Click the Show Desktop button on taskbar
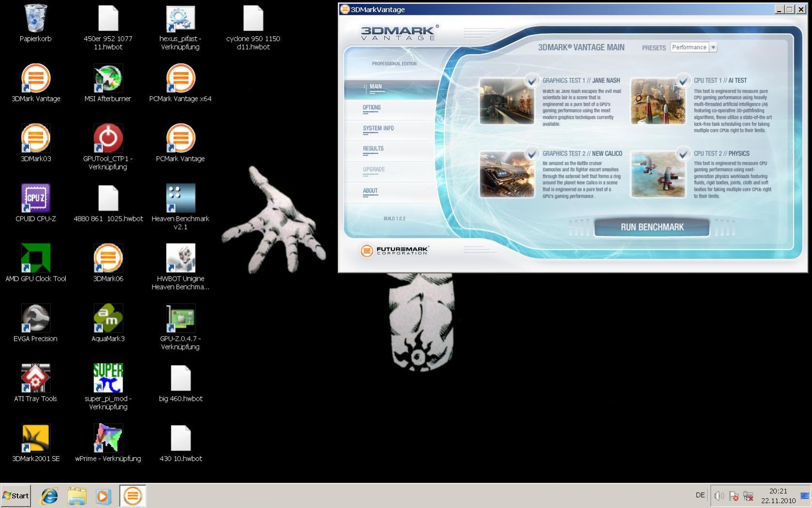This screenshot has height=508, width=812. (806, 496)
